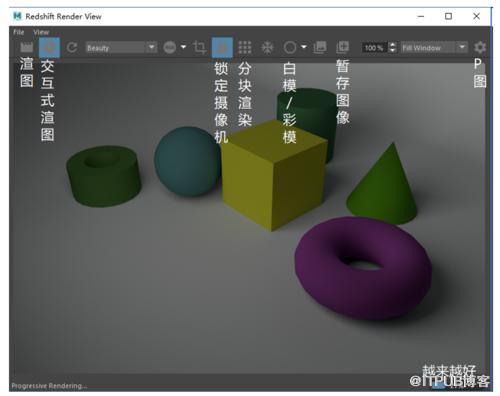Open the Beauty AOV dropdown
The width and height of the screenshot is (500, 396).
[121, 48]
